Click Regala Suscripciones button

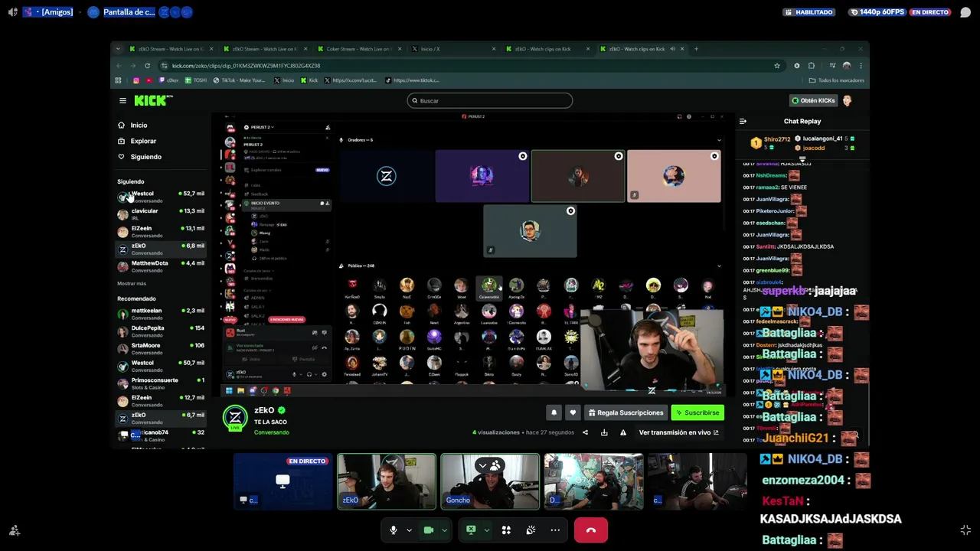pos(626,412)
